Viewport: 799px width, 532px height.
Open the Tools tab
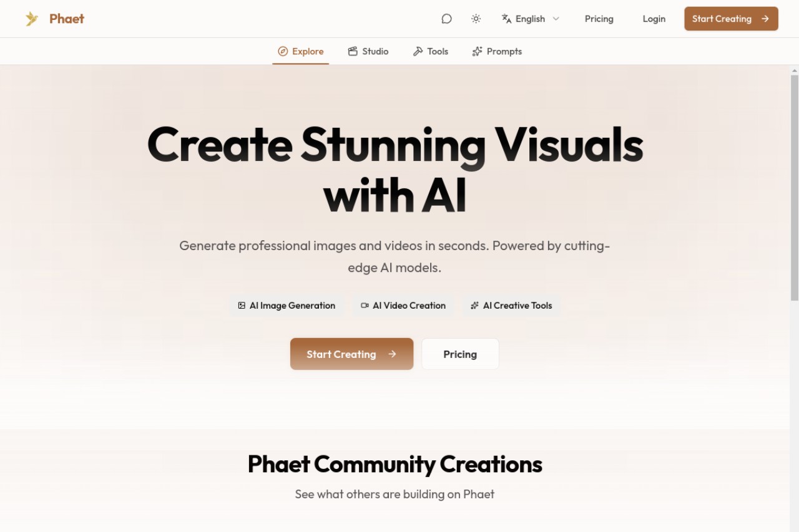(431, 51)
